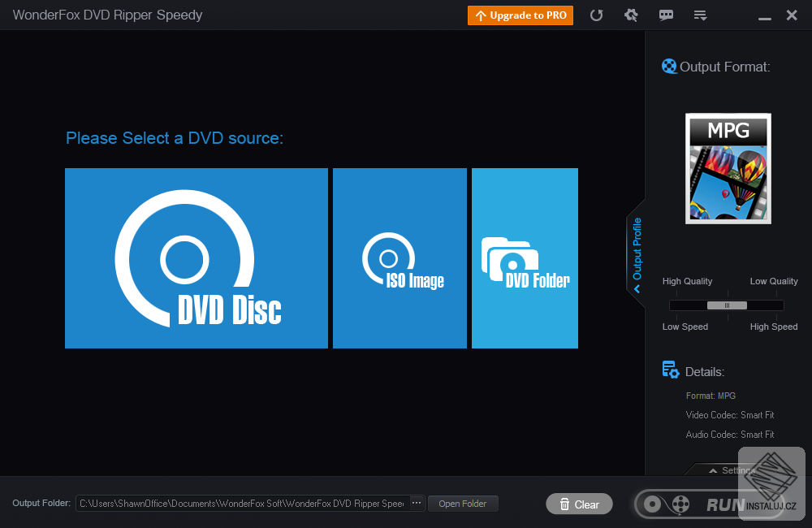Open settings via the gear icon
Screen dimensions: 812x528
click(x=631, y=15)
